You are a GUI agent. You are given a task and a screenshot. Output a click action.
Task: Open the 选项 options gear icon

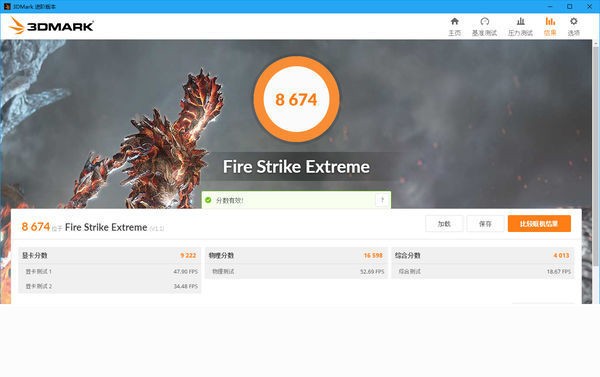click(574, 21)
